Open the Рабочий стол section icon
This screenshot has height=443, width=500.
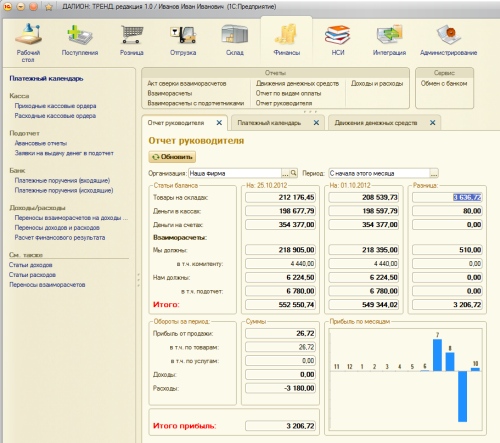29,35
